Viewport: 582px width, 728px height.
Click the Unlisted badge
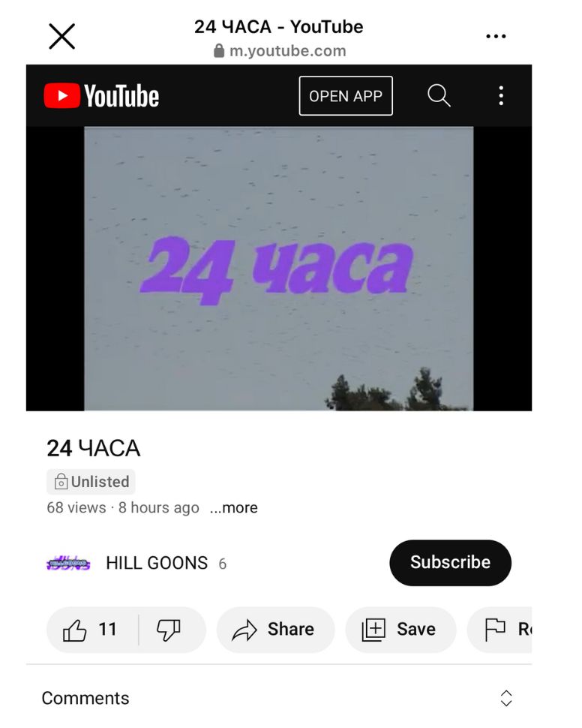tap(91, 482)
